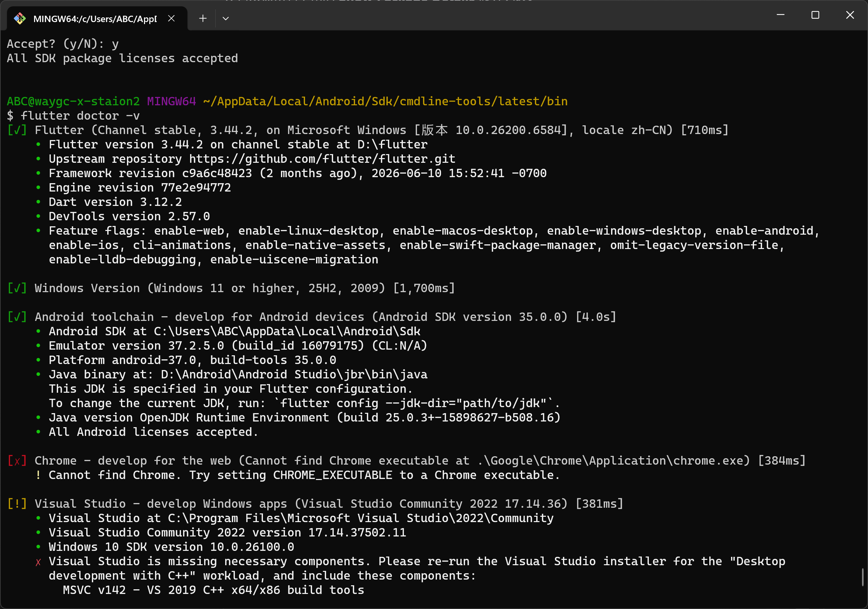This screenshot has height=609, width=868.
Task: Click "Visual Studio Community 2022 version 17.14.37502.11" line
Action: 228,532
